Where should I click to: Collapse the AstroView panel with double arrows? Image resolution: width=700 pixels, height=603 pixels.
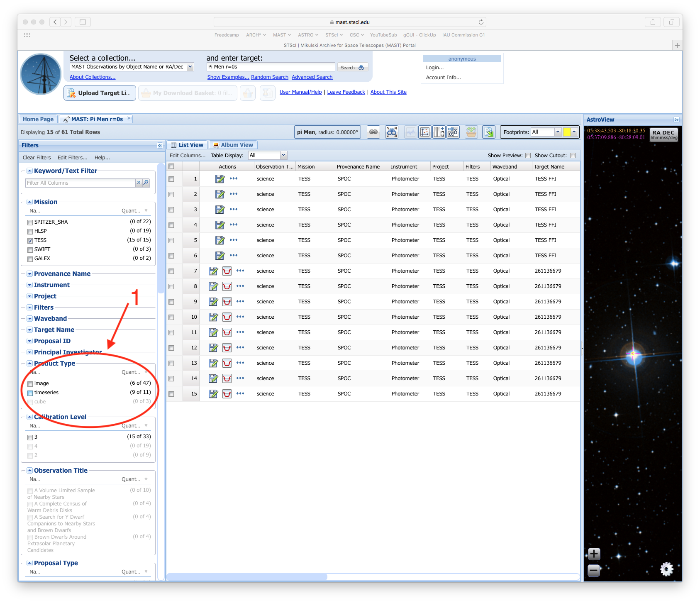pyautogui.click(x=676, y=120)
